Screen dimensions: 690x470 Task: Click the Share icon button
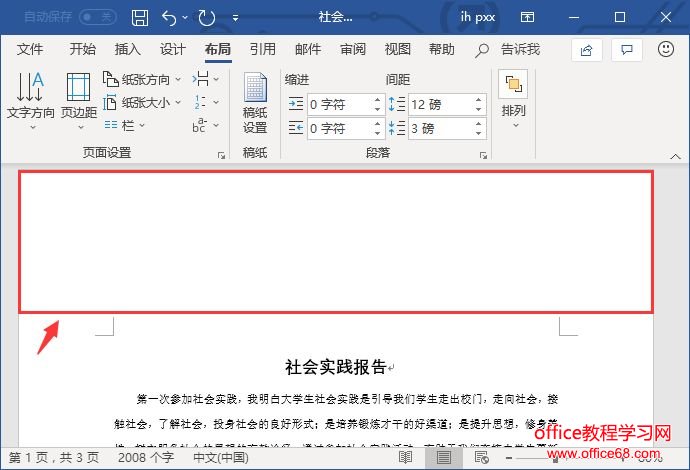[x=587, y=50]
